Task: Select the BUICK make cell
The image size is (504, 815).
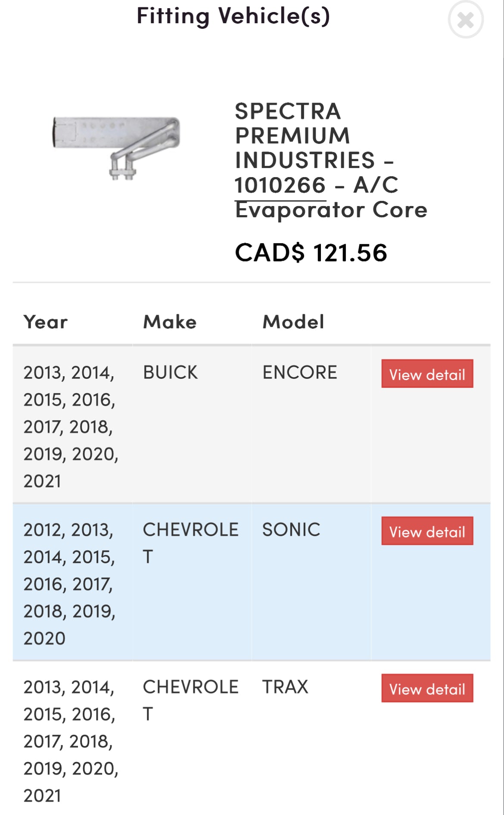Action: [170, 372]
